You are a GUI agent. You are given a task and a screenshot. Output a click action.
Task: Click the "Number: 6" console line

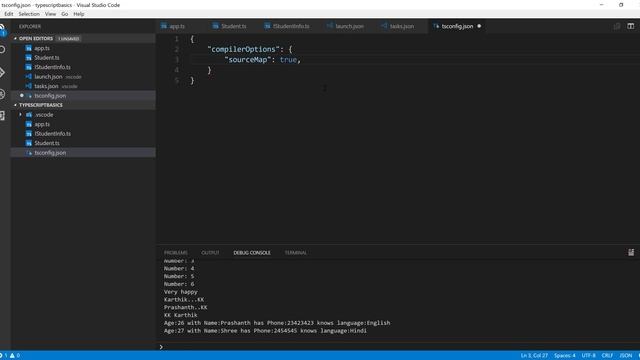pos(179,284)
